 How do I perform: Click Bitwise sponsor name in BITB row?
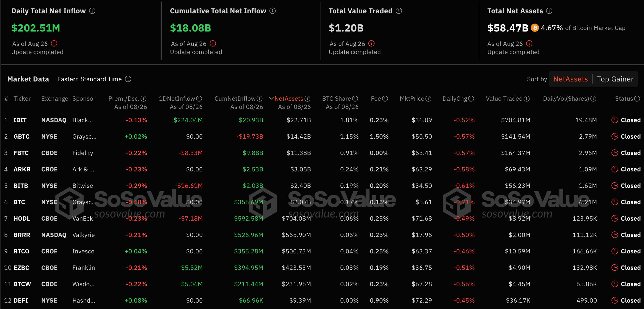tap(83, 186)
